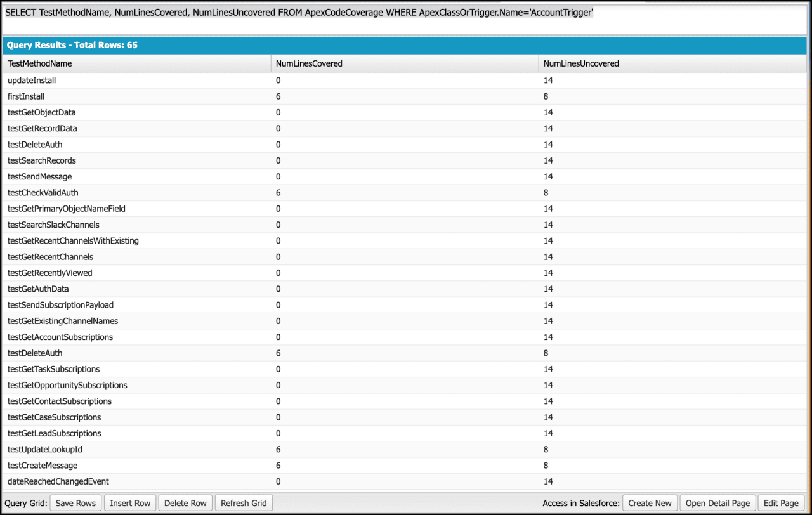
Task: Sort results by the NumLinesUncovered column
Action: pos(580,63)
